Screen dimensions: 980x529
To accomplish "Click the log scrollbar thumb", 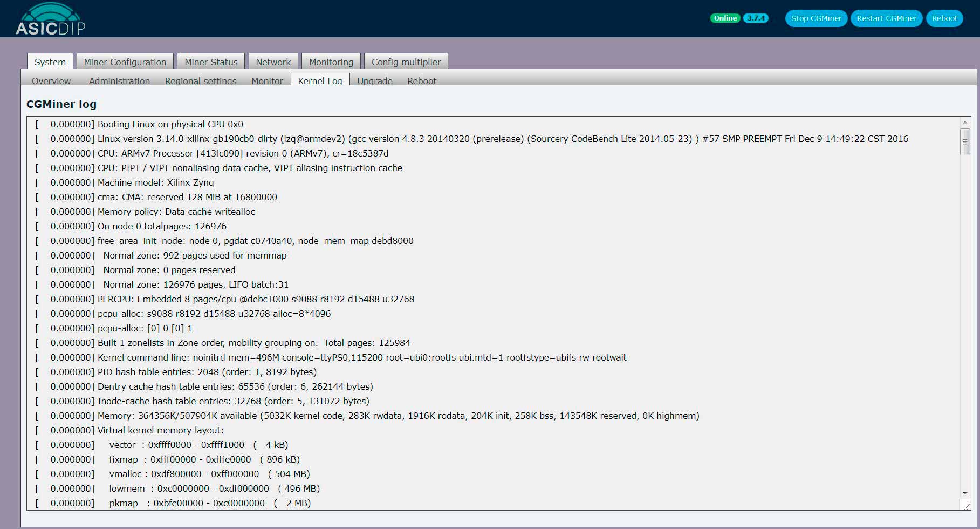I will (965, 142).
